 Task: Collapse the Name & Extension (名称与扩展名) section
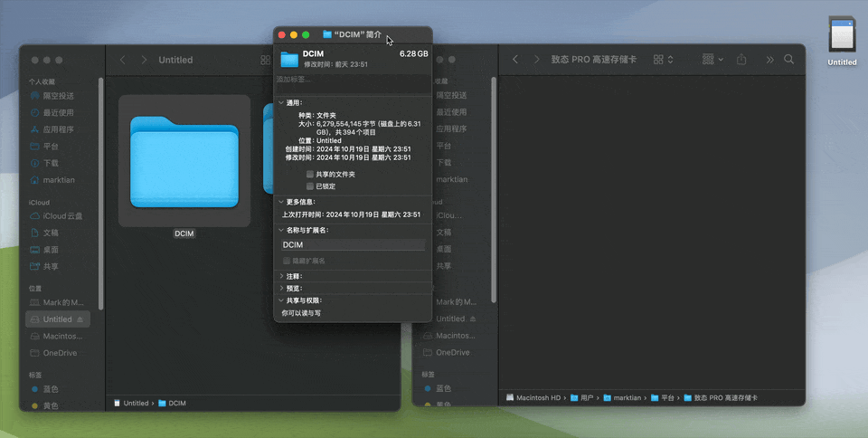coord(281,230)
